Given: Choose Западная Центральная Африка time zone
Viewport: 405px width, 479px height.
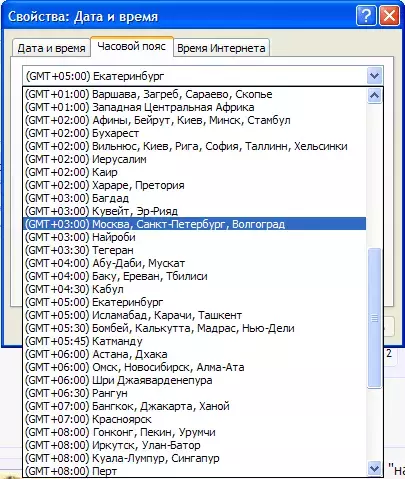Looking at the screenshot, I should click(x=195, y=107).
